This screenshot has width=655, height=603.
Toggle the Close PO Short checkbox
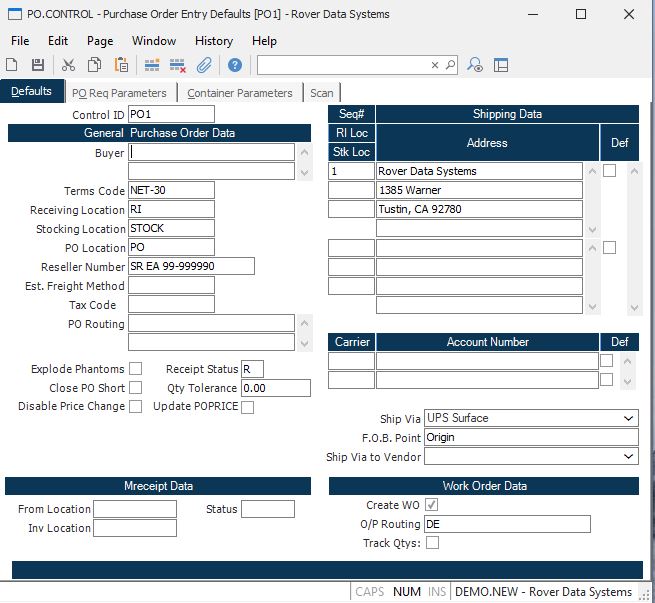tap(136, 388)
